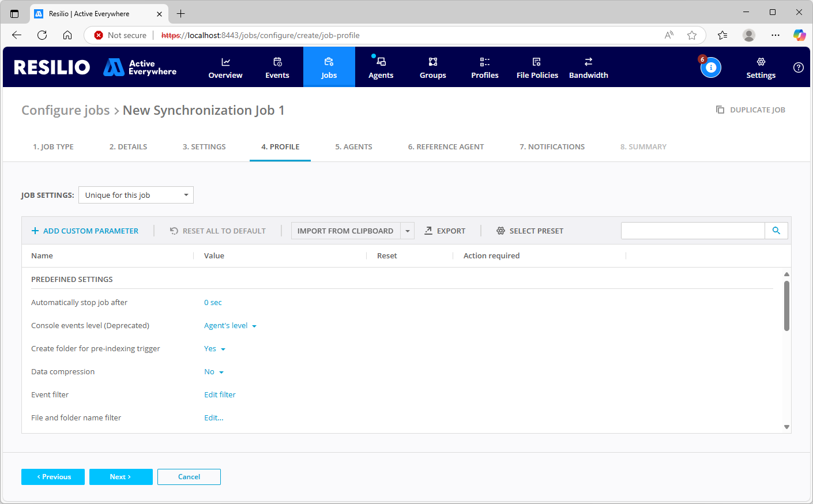Expand Import from Clipboard arrow dropdown
This screenshot has height=504, width=813.
408,231
